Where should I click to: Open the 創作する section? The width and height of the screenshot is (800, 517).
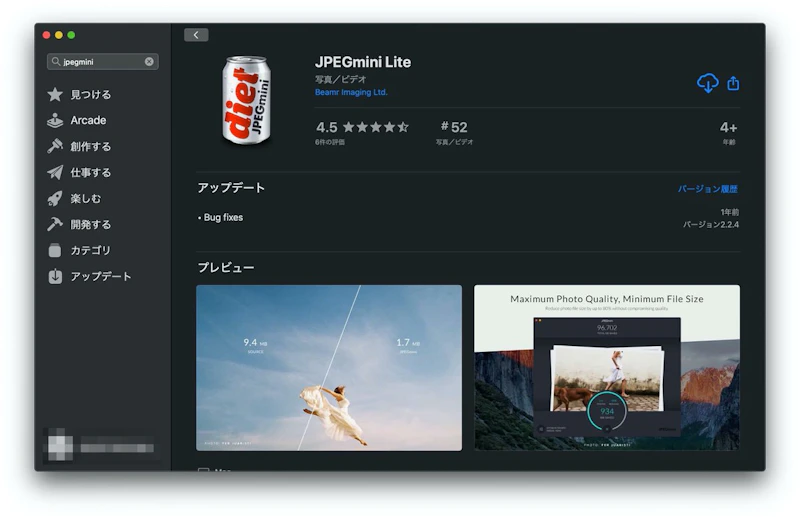(x=79, y=146)
